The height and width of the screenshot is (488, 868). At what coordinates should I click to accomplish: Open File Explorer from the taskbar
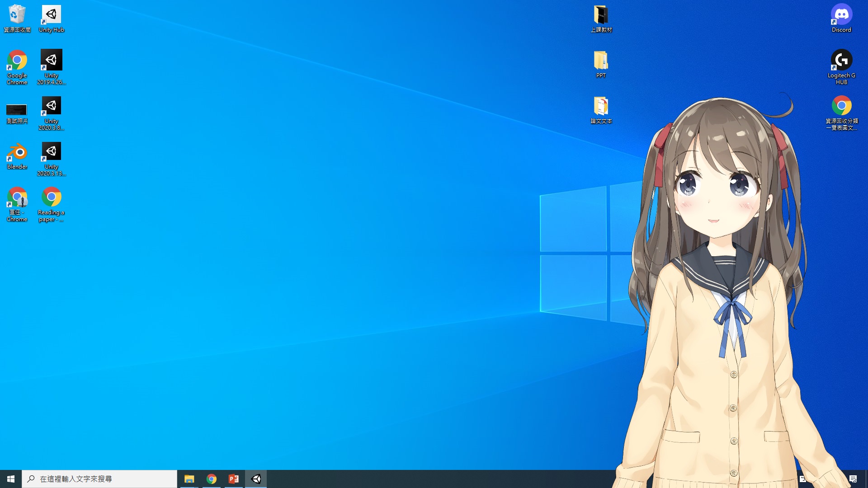[x=189, y=479]
